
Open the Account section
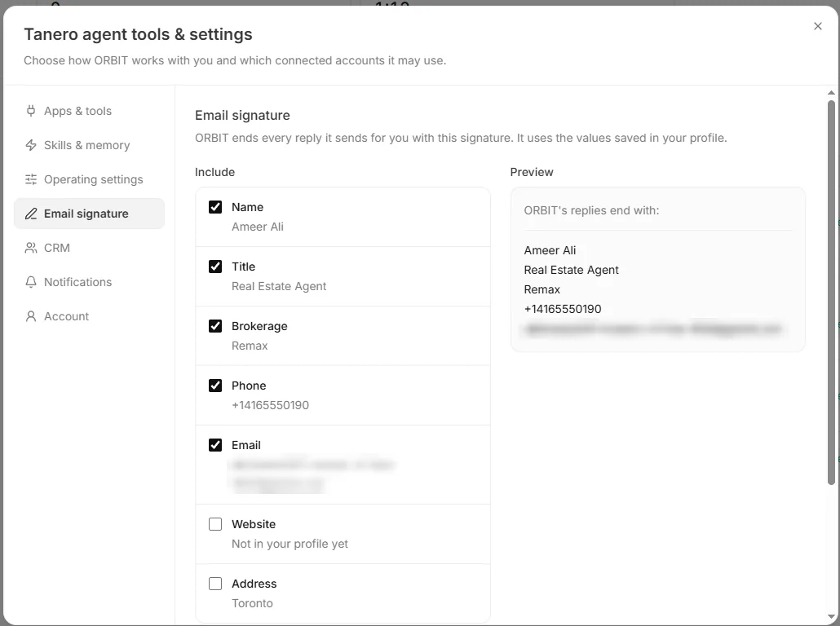(89, 316)
